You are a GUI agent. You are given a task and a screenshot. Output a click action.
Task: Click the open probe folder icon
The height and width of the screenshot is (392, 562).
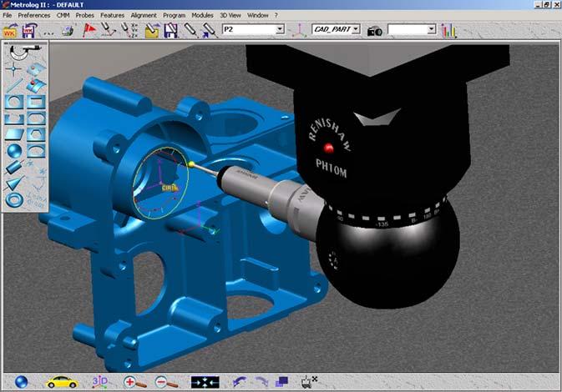pyautogui.click(x=152, y=30)
